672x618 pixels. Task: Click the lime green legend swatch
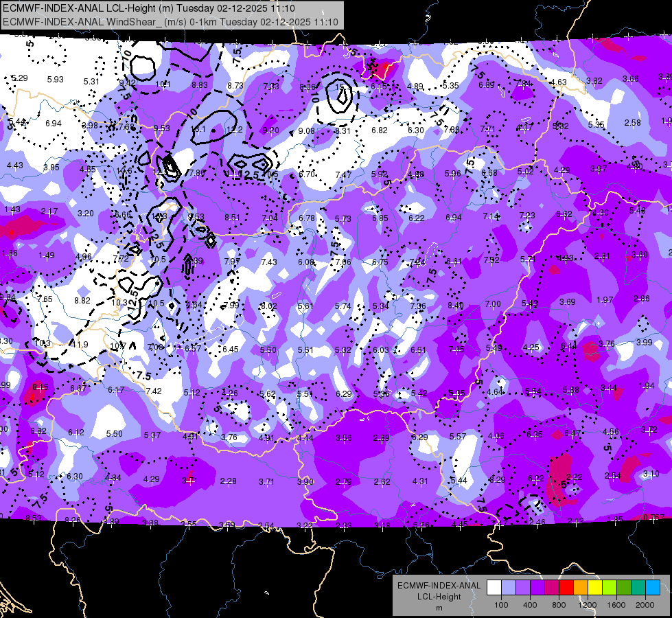(610, 588)
